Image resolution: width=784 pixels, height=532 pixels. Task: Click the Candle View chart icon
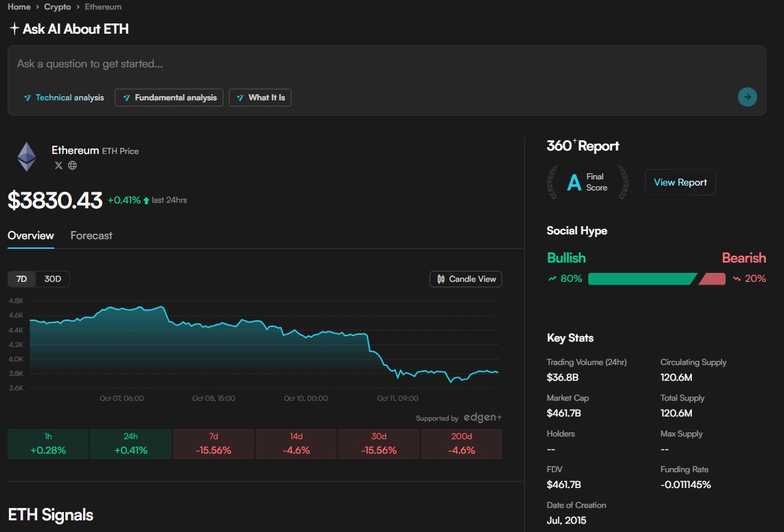click(440, 278)
